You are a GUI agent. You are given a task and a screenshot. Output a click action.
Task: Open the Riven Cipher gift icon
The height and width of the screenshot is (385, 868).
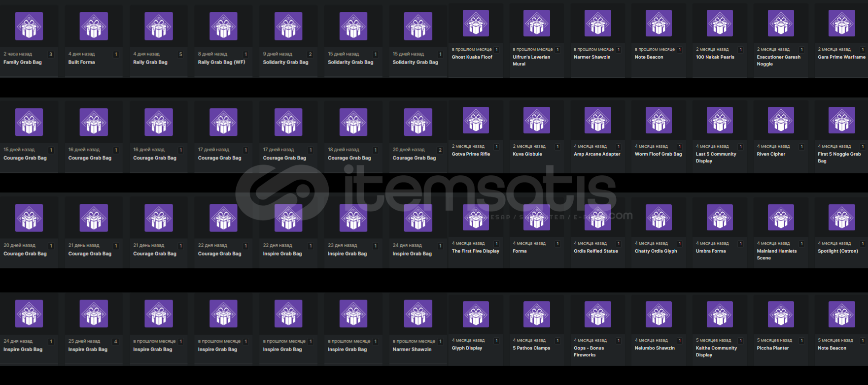click(781, 120)
